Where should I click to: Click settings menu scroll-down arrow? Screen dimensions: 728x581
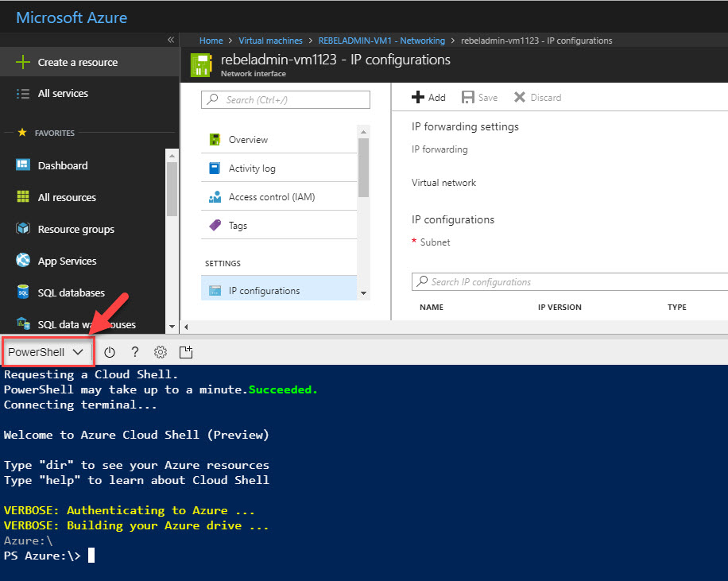[x=363, y=293]
